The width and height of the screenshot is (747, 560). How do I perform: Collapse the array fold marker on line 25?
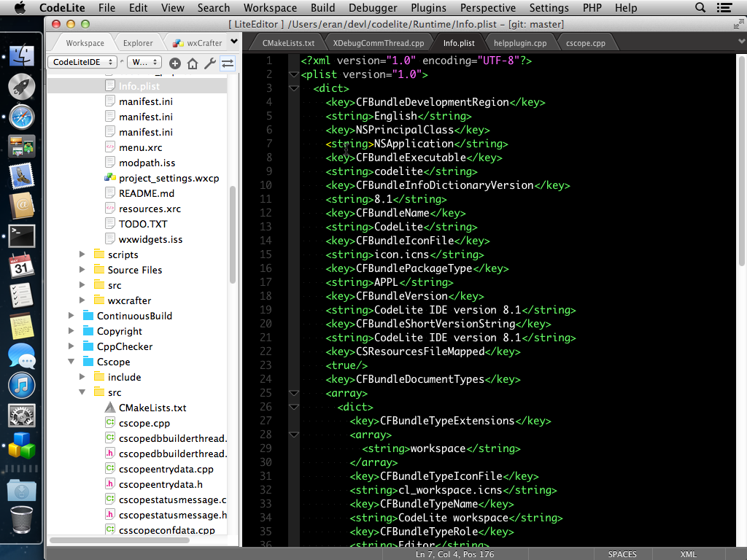(x=294, y=393)
